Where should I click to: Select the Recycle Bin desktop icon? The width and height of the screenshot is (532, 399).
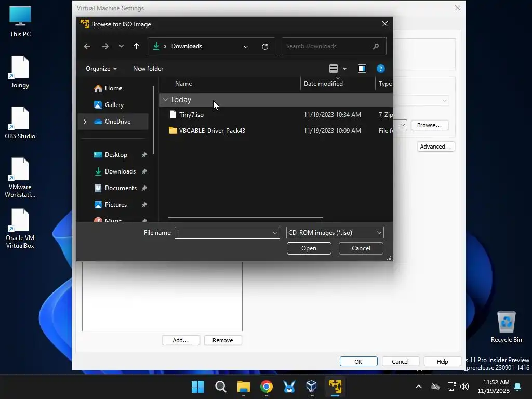coord(506,327)
